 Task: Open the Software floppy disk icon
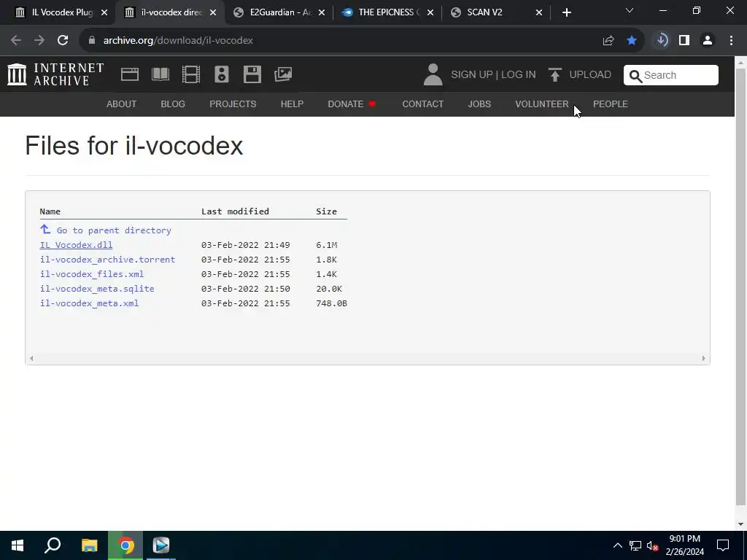coord(252,74)
